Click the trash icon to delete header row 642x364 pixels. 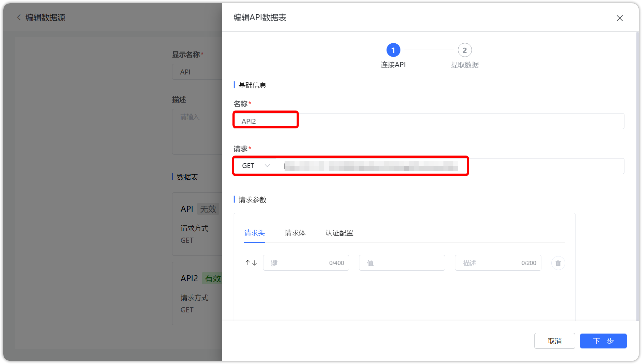[x=558, y=263]
